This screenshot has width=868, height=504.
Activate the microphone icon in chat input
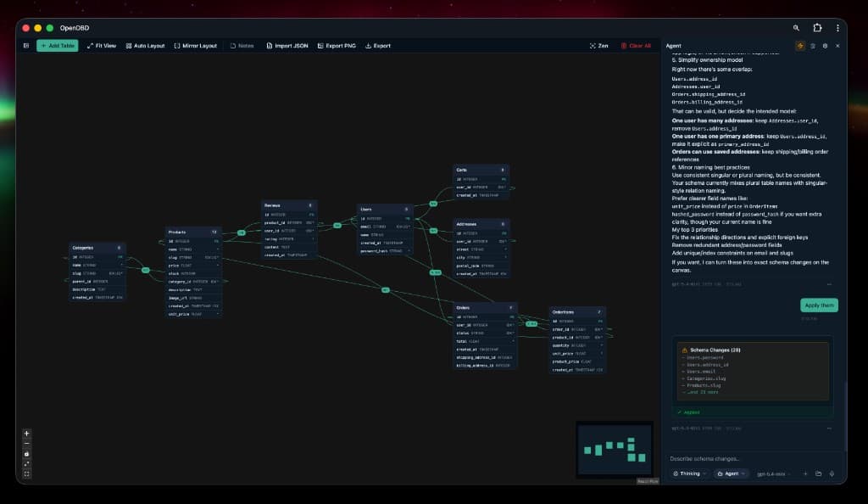832,473
